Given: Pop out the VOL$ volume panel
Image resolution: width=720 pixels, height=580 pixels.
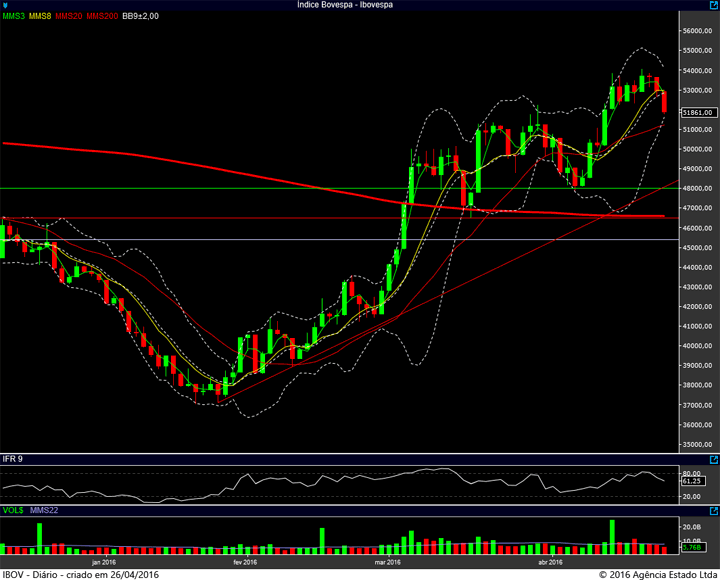Looking at the screenshot, I should point(714,511).
